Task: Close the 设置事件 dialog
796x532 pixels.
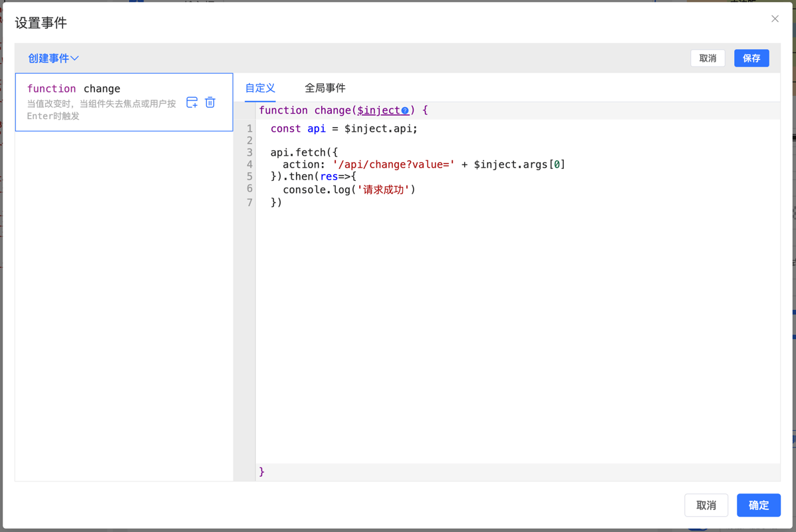Action: pos(775,19)
